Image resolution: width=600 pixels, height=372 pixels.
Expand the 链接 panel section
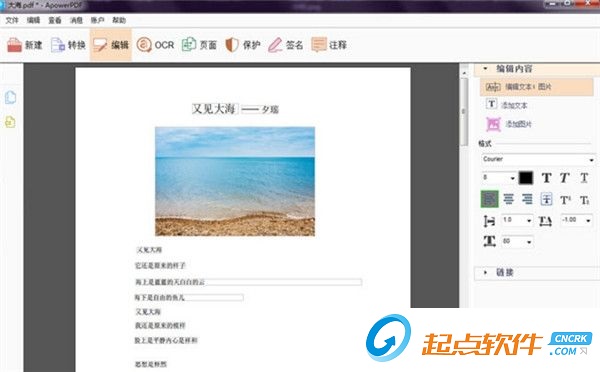[485, 272]
